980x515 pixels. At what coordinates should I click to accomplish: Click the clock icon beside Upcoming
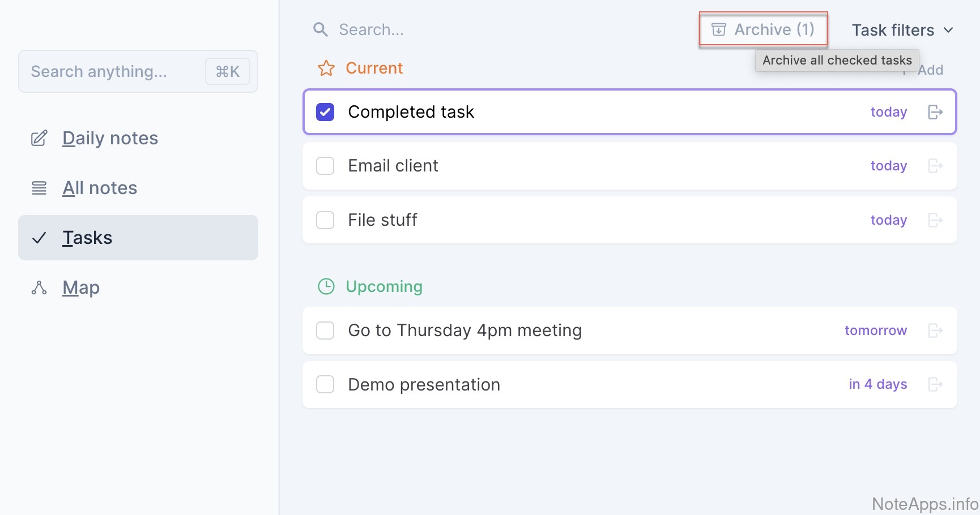(326, 287)
